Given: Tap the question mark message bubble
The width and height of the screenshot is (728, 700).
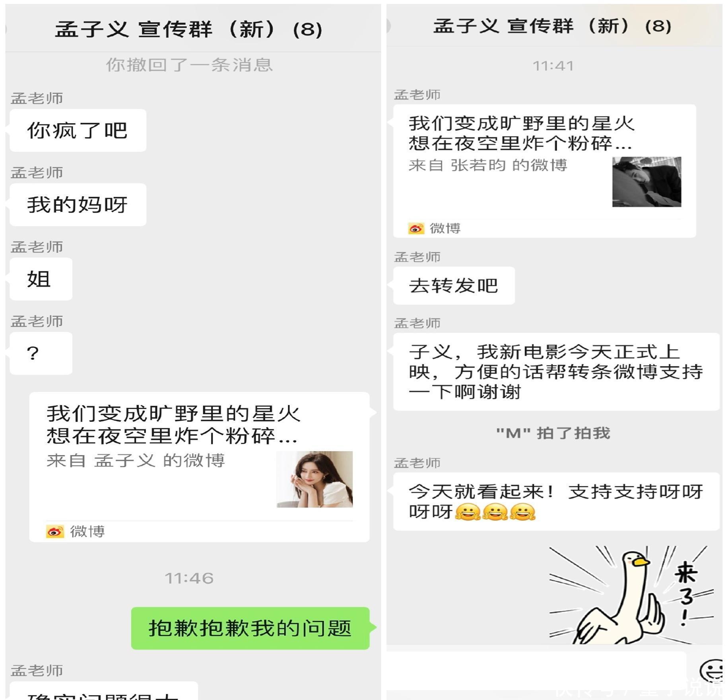Looking at the screenshot, I should 41,353.
